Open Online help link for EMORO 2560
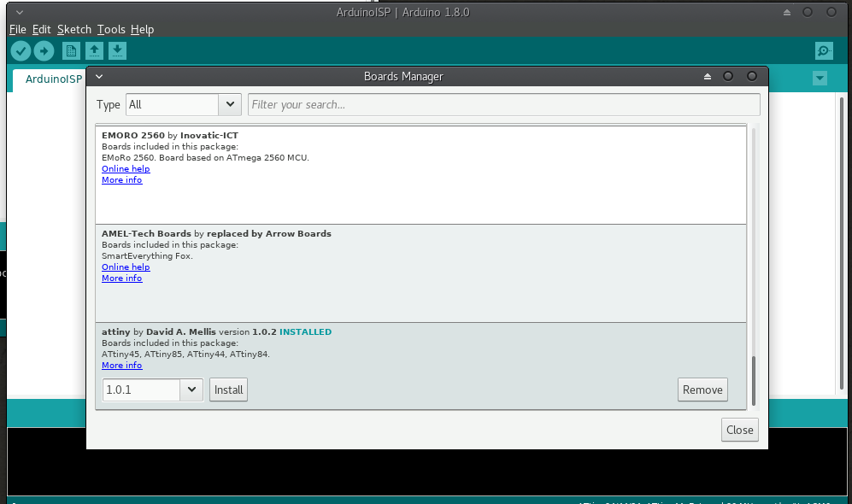 coord(126,169)
